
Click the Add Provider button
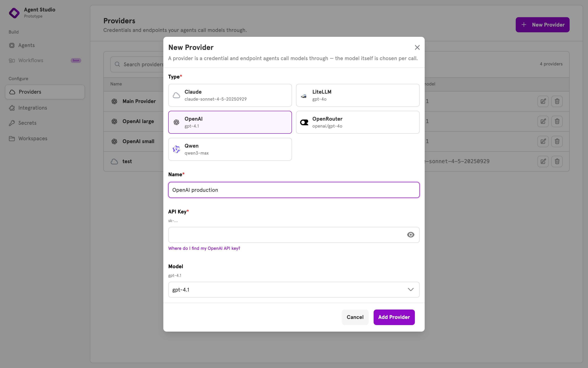coord(394,317)
